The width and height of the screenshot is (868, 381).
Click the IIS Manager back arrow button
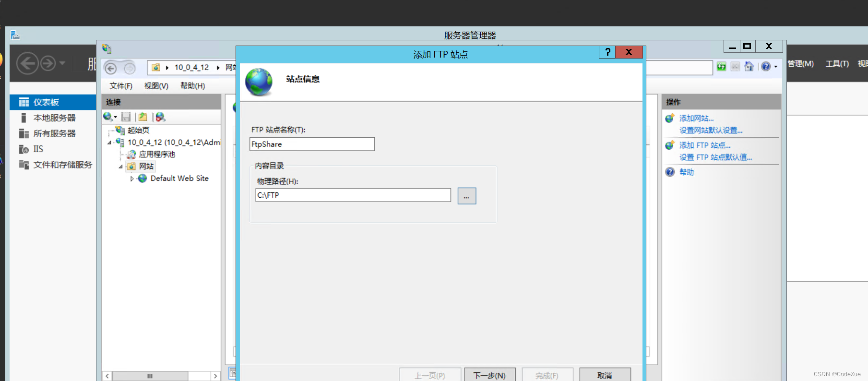(x=111, y=68)
